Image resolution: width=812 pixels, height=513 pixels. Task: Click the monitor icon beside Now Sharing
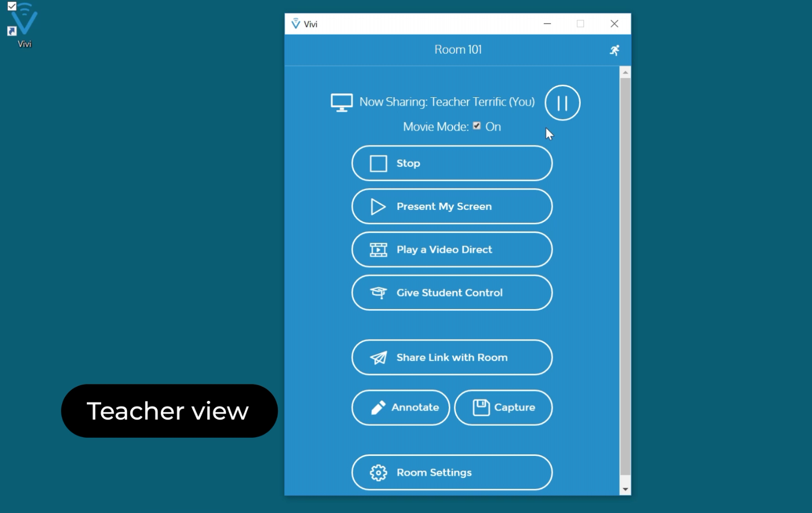coord(341,103)
